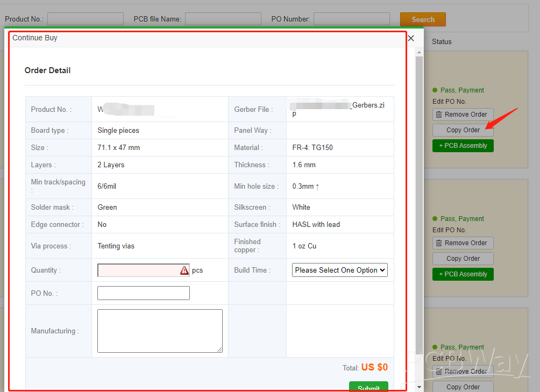Click the second row's Copy Order button
Viewport: 540px width, 392px height.
tap(463, 259)
